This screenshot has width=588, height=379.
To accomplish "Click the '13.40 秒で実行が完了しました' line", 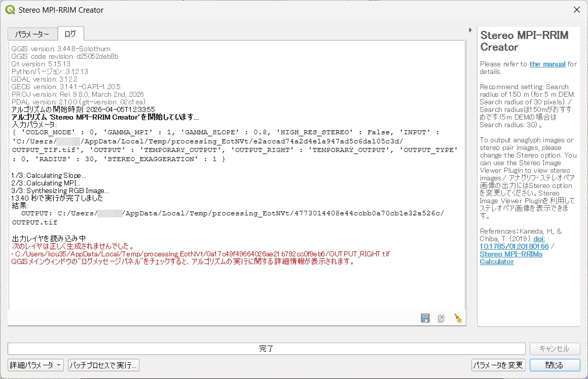I will (57, 198).
